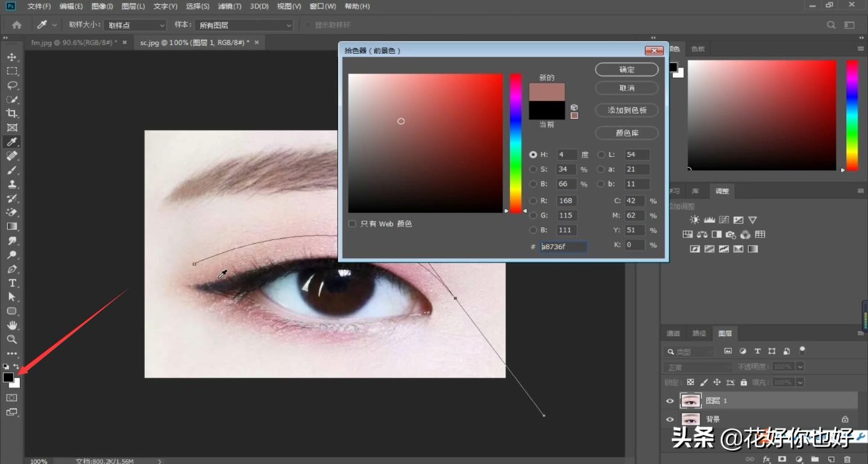Select the Zoom tool
Screen dimensions: 868x464
pos(11,339)
